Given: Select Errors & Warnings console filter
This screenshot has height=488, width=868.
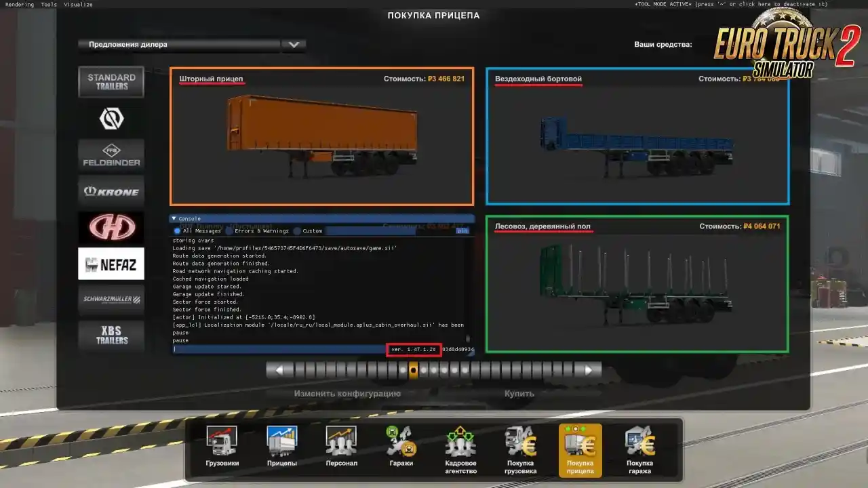Looking at the screenshot, I should [x=229, y=231].
